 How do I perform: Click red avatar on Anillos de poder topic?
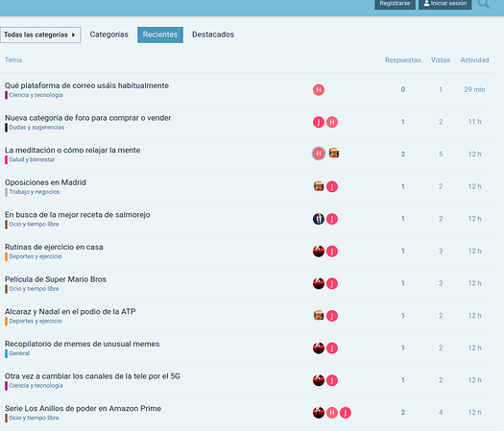pyautogui.click(x=319, y=413)
